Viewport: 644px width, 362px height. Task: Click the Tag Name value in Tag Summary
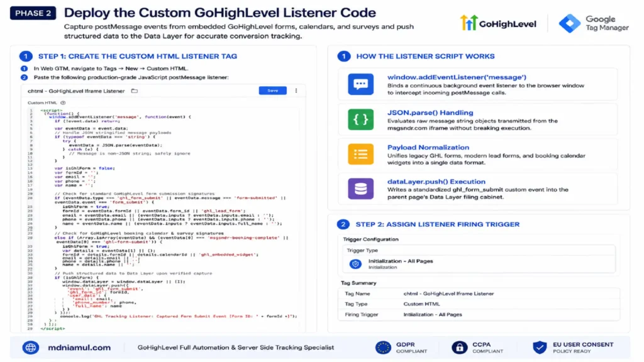coord(448,294)
